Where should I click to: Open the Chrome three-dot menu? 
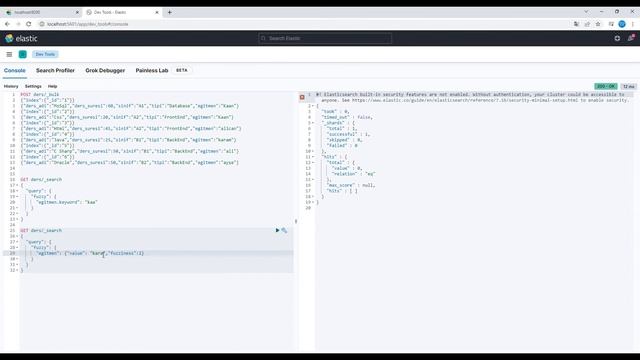tap(633, 24)
